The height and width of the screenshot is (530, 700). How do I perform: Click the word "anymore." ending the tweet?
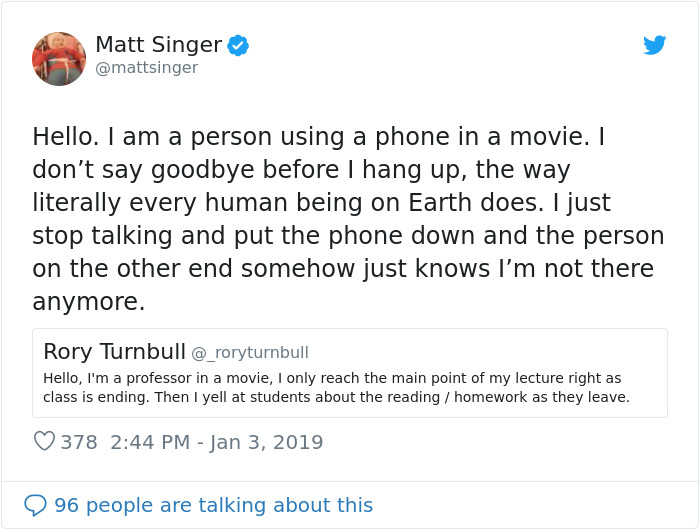pyautogui.click(x=89, y=301)
